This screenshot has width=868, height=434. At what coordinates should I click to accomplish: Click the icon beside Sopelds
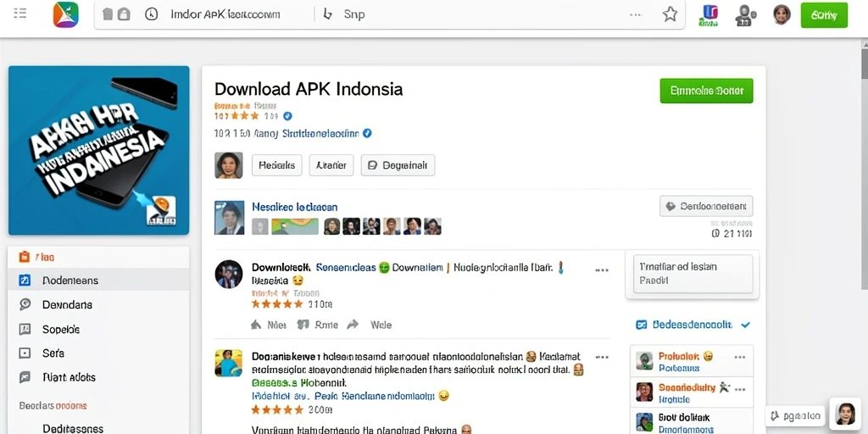pos(25,330)
